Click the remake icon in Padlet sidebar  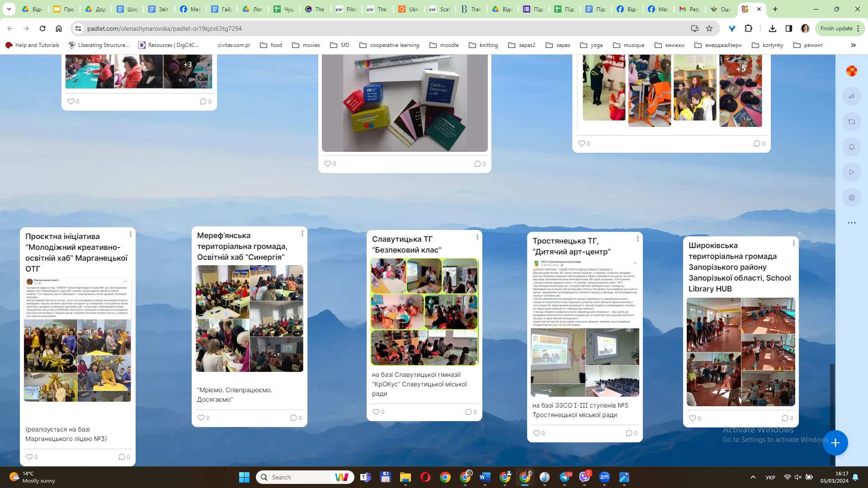(852, 122)
